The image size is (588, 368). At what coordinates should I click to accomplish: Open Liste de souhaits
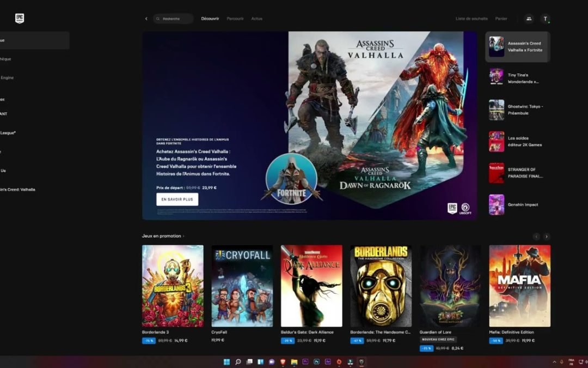tap(471, 19)
